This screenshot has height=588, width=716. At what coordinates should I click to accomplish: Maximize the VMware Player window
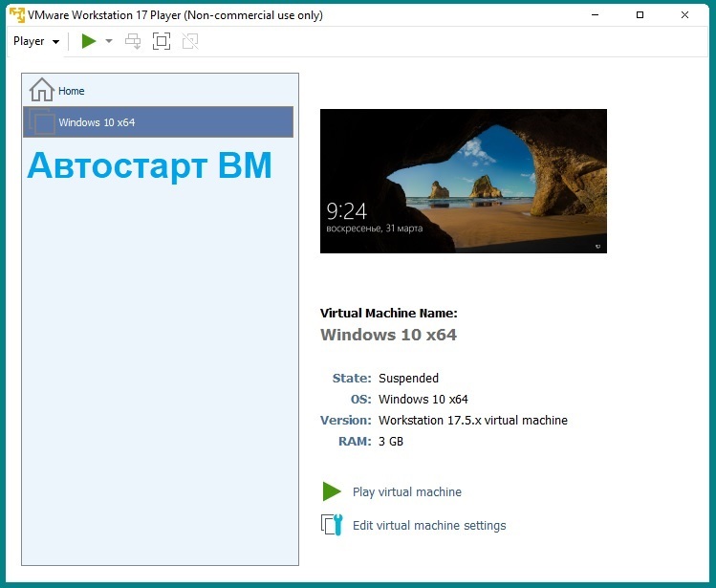pyautogui.click(x=640, y=15)
